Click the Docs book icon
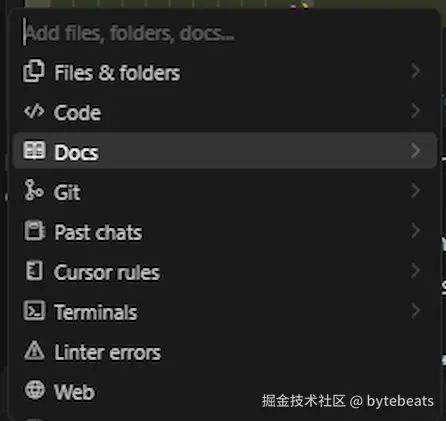The height and width of the screenshot is (421, 446). 34,151
